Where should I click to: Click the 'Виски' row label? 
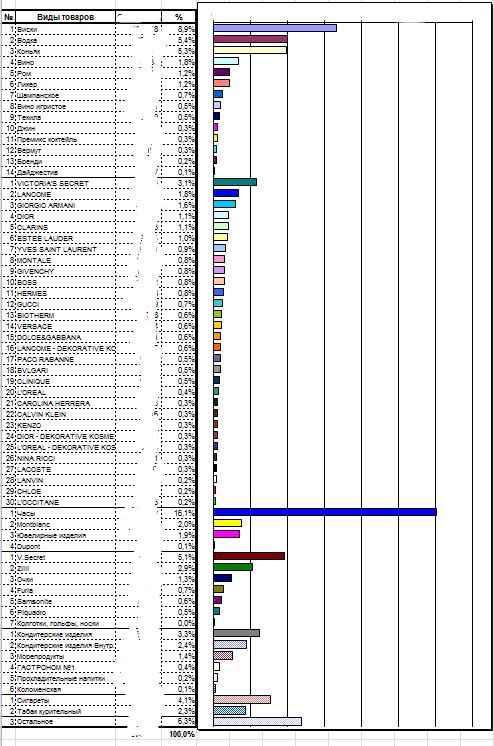[66, 29]
